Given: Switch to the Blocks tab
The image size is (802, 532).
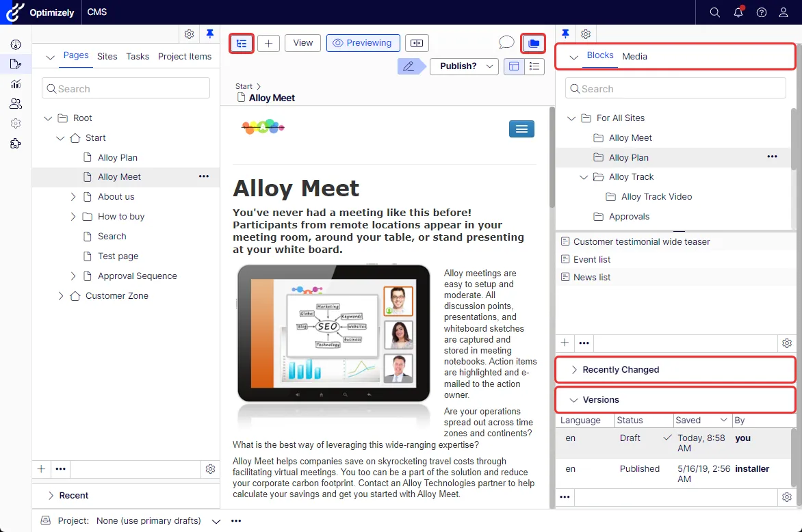Looking at the screenshot, I should [x=600, y=55].
